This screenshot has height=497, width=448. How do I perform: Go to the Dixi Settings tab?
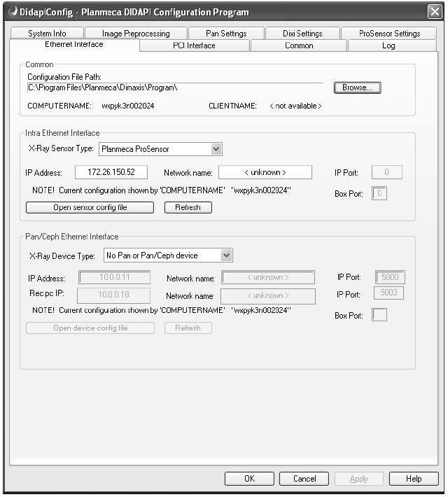click(302, 34)
